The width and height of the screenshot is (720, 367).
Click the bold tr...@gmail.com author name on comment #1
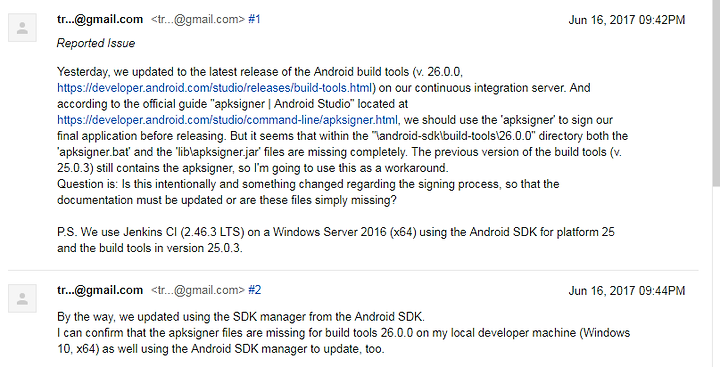(100, 19)
